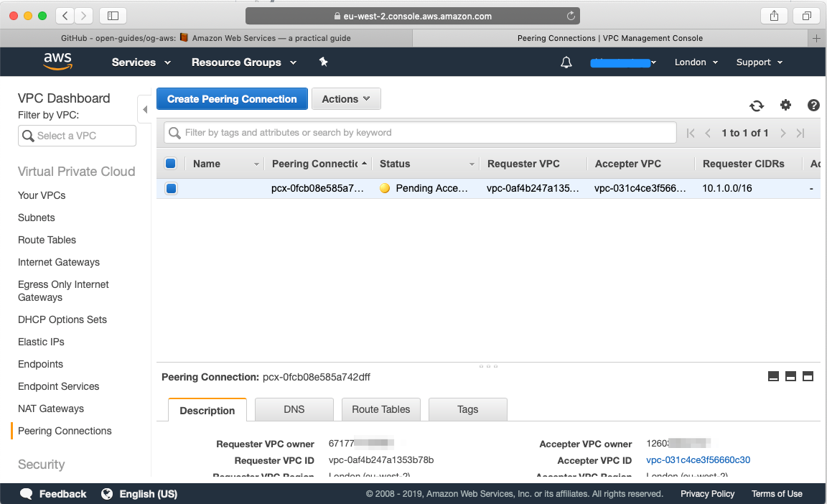827x504 pixels.
Task: Toggle checkbox for pcx-0fcb08e585a7 row
Action: click(x=171, y=188)
